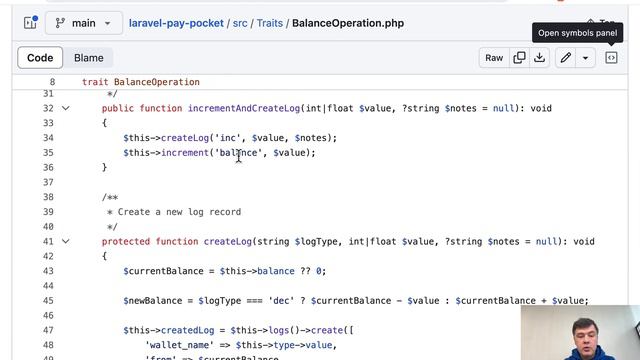Click the increment call on line 35

(185, 153)
